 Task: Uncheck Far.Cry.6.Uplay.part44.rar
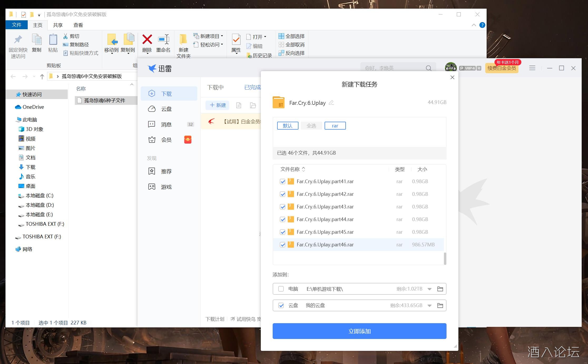click(282, 219)
